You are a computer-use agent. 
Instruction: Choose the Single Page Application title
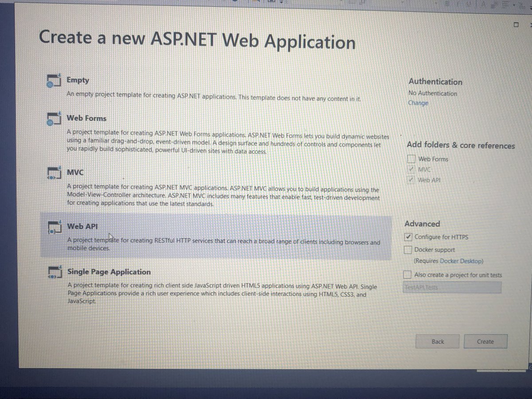[109, 272]
